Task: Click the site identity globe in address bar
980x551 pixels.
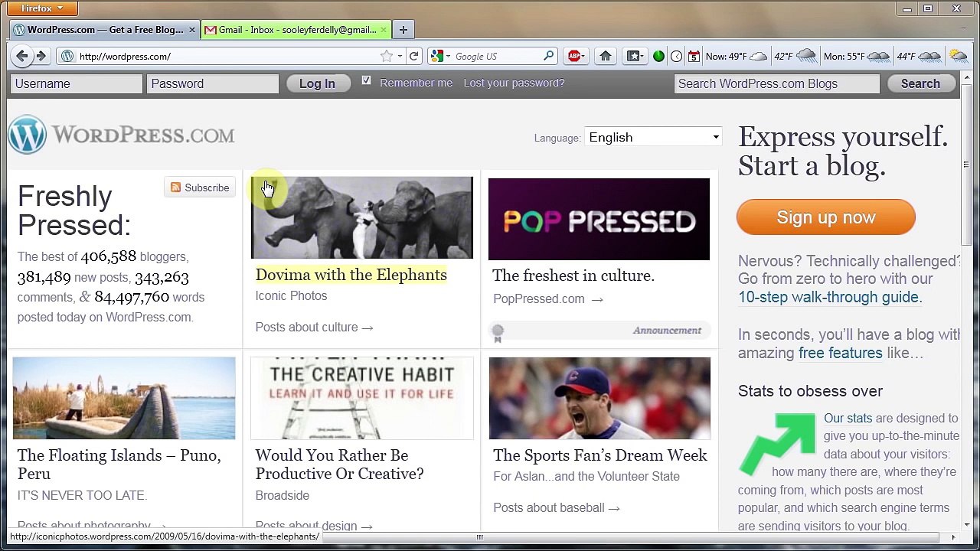Action: click(67, 56)
